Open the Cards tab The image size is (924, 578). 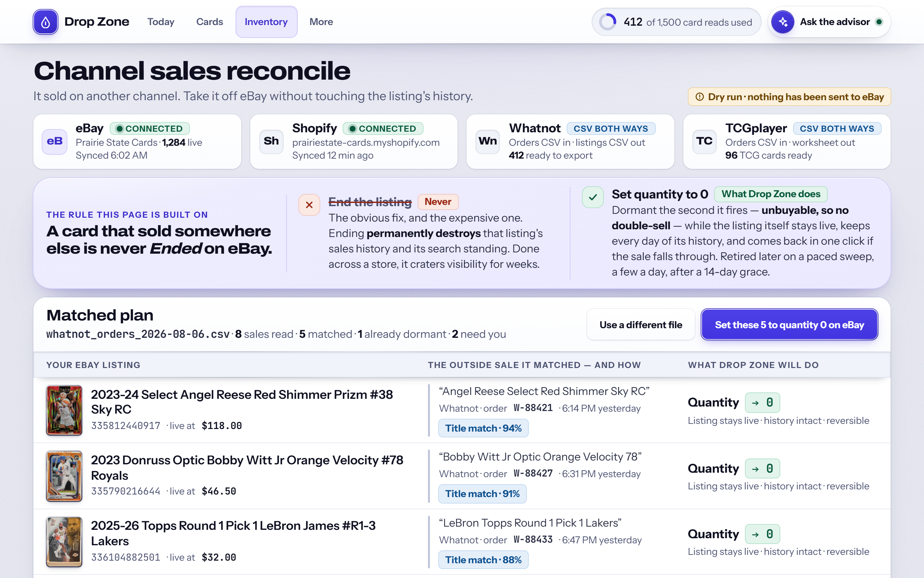click(210, 22)
